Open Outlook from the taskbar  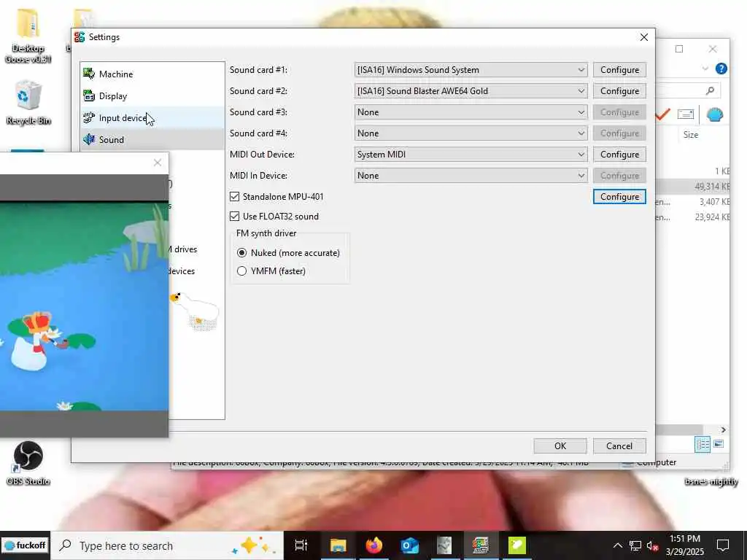point(409,545)
